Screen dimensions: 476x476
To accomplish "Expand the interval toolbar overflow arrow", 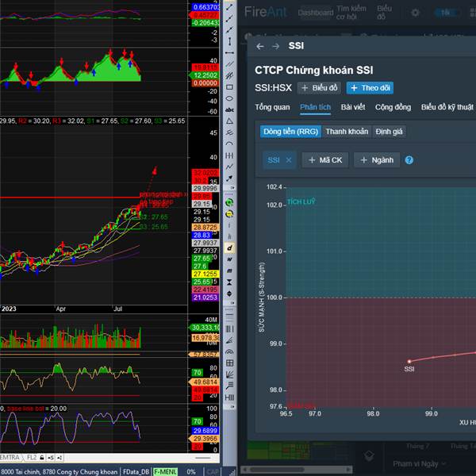I will coord(232,303).
